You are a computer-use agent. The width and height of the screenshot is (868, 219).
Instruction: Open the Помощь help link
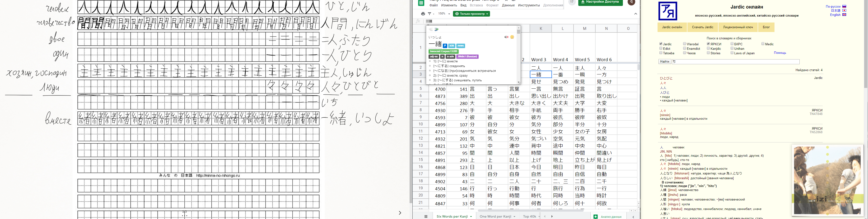[780, 53]
